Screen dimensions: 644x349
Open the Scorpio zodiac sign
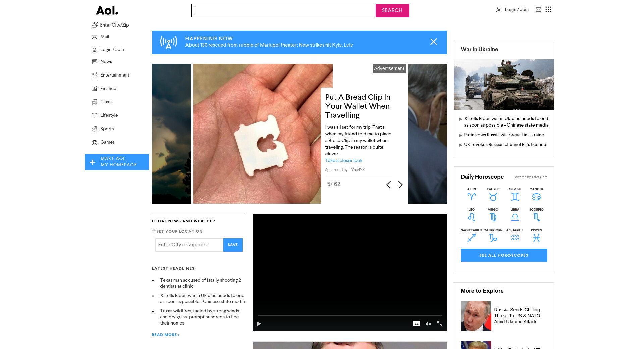pos(536,217)
